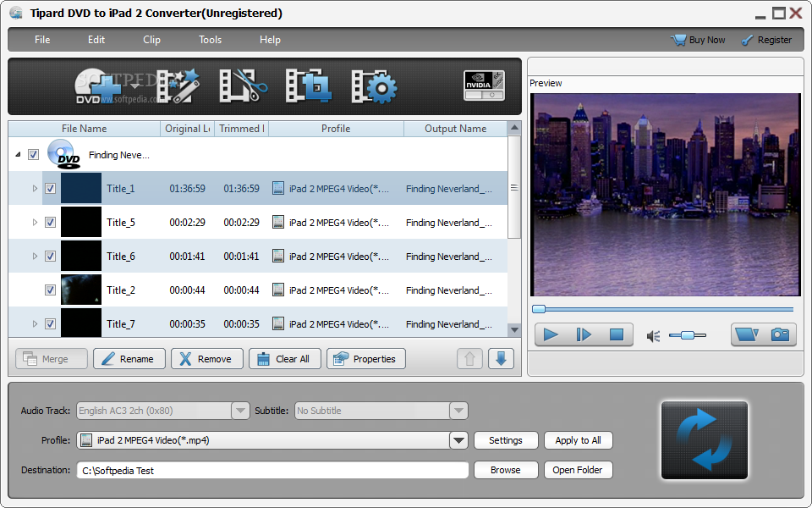Uncheck the Title_7 checkbox
This screenshot has width=812, height=508.
click(50, 324)
